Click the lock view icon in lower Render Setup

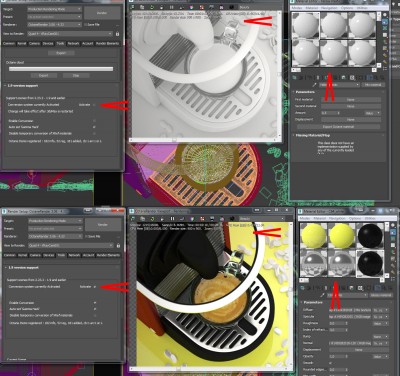click(x=118, y=246)
